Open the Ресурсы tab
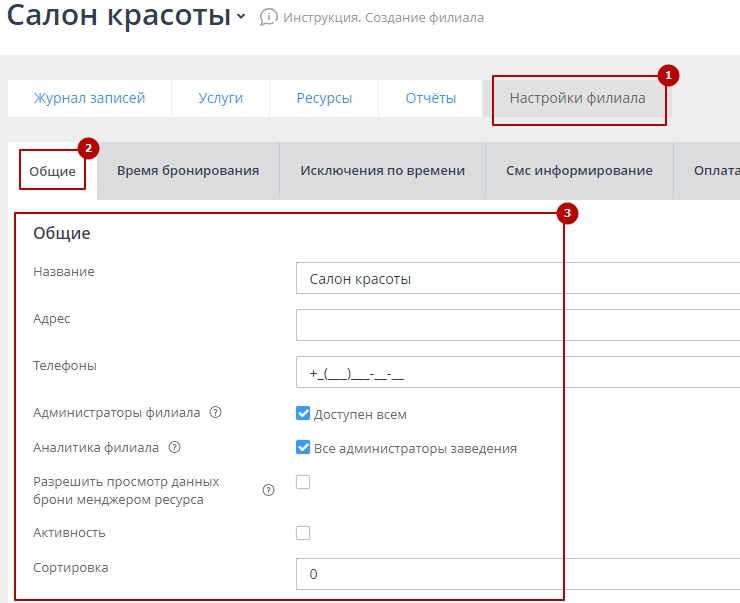Viewport: 740px width, 603px height. [x=324, y=98]
